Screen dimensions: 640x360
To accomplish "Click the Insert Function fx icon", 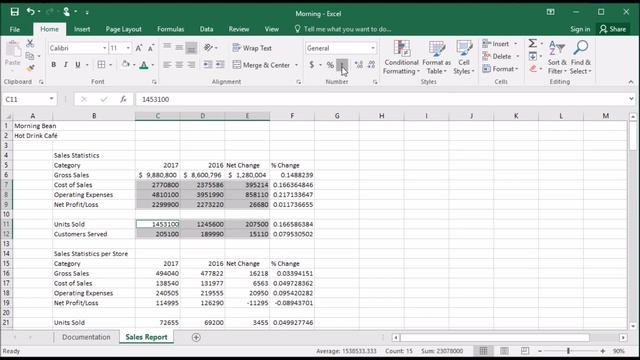I will coord(123,99).
